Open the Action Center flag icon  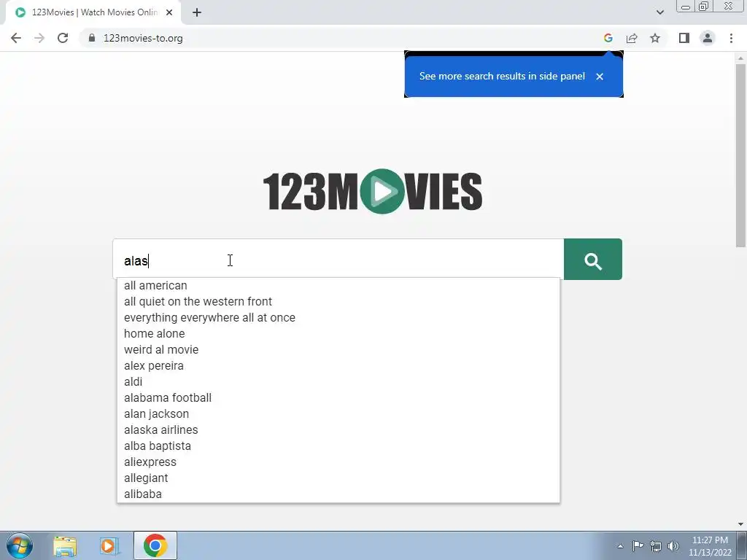coord(638,545)
